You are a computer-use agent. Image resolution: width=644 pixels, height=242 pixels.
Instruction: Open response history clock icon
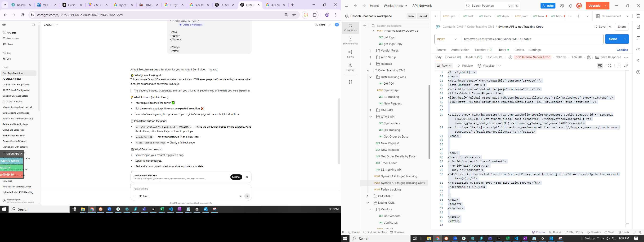(x=510, y=57)
